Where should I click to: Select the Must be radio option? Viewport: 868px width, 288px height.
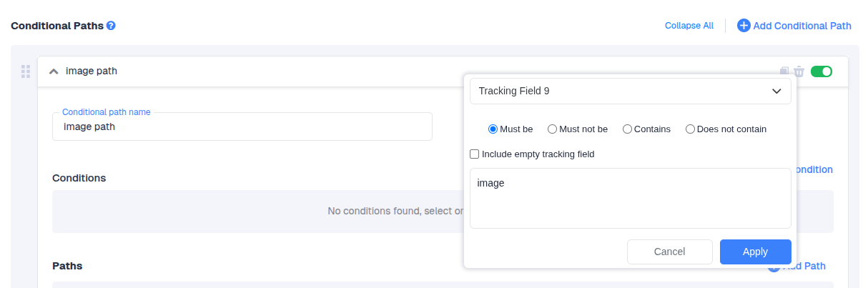pyautogui.click(x=493, y=129)
